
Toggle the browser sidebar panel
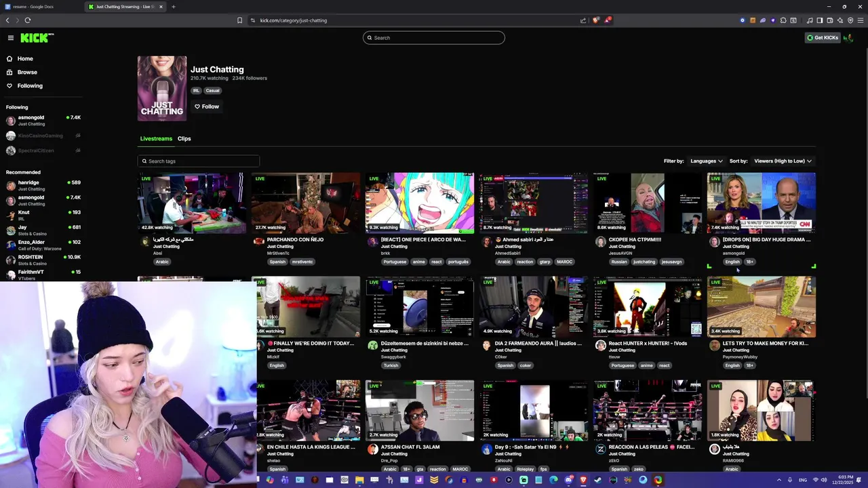click(x=820, y=20)
